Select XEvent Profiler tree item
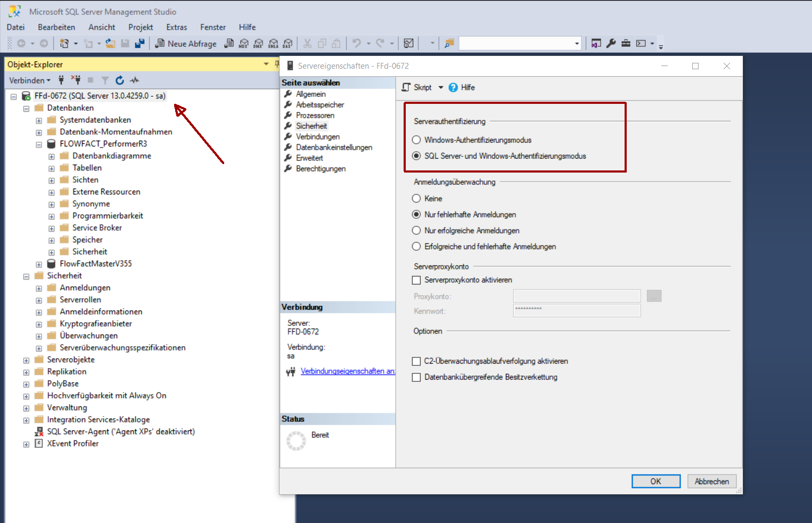This screenshot has height=523, width=812. (x=73, y=444)
